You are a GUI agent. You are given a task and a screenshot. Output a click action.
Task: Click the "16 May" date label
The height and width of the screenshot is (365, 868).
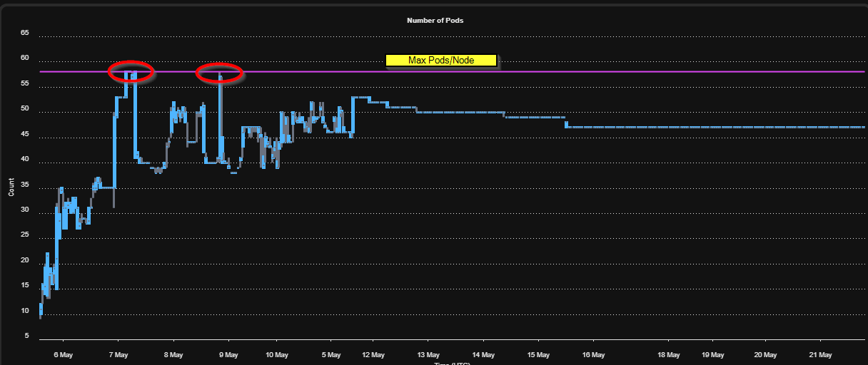click(x=593, y=354)
